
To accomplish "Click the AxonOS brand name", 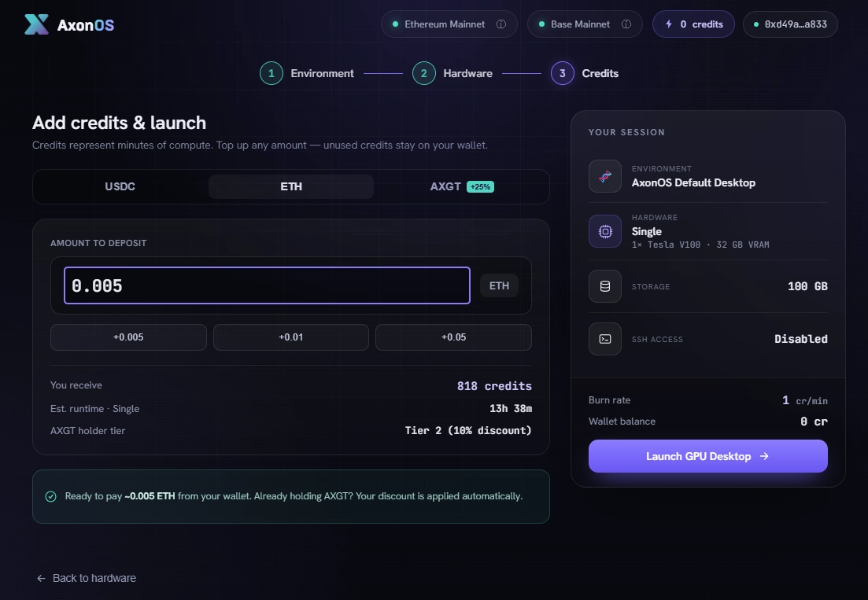I will tap(86, 25).
